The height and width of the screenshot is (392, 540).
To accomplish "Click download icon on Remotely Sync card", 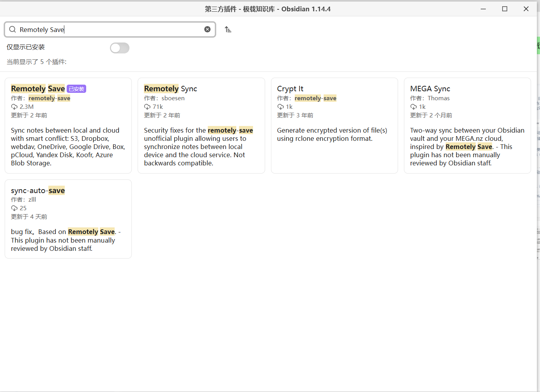I will (147, 107).
